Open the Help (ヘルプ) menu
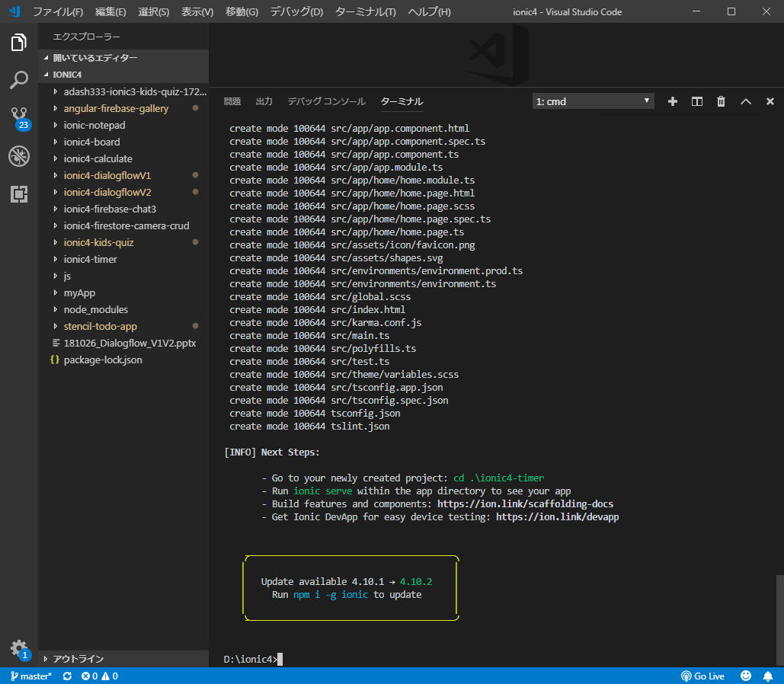This screenshot has height=684, width=784. 429,11
